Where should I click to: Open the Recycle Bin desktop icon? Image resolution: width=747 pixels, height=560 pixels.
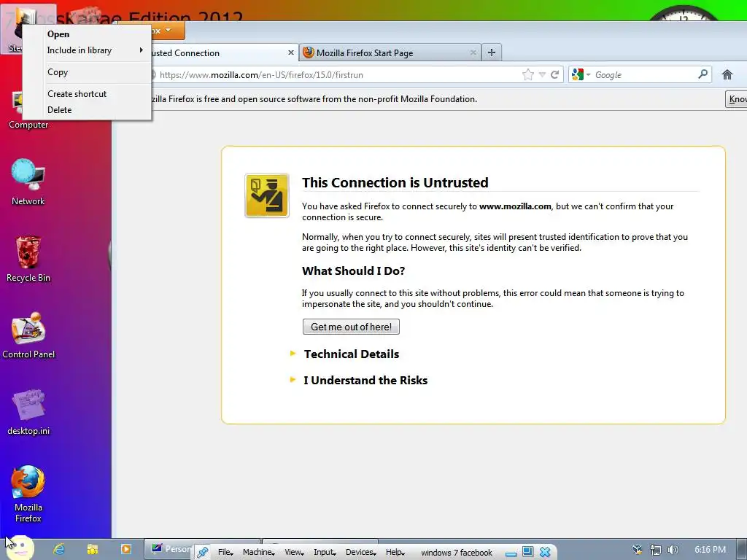[28, 259]
